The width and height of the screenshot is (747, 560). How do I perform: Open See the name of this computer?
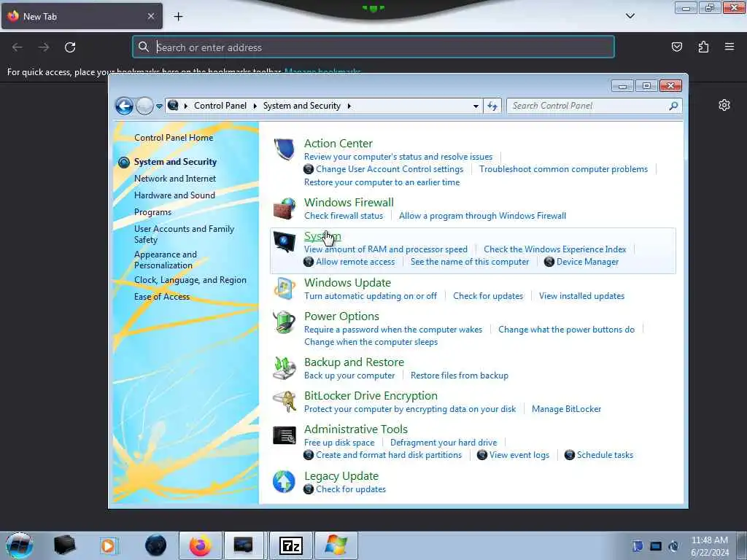[469, 262]
